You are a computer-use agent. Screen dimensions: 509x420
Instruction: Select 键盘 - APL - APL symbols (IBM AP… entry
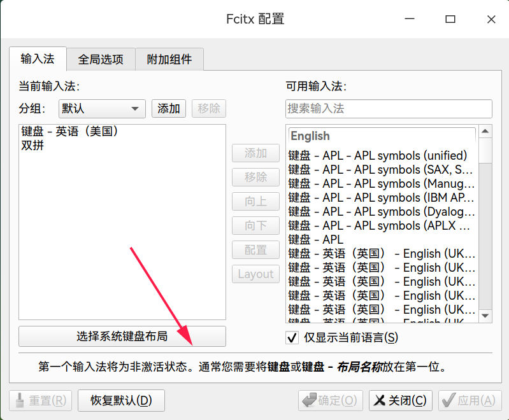[382, 197]
